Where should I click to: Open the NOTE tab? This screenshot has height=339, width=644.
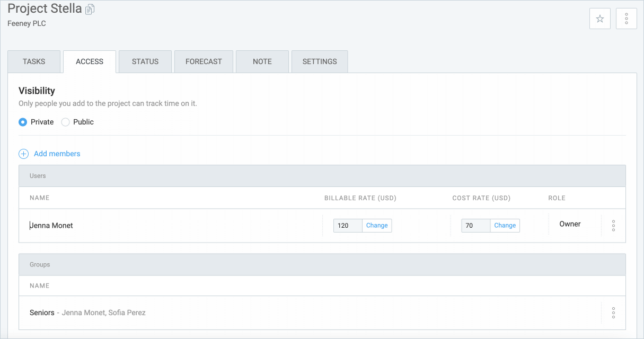(x=262, y=61)
